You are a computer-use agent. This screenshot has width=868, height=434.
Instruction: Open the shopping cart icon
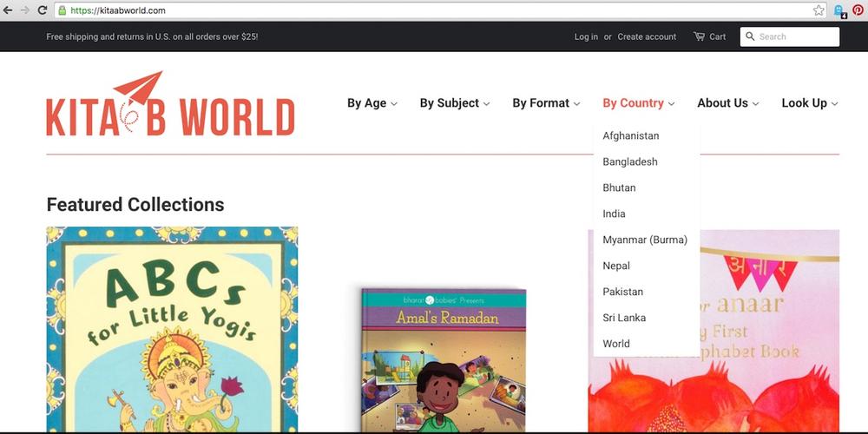coord(700,36)
